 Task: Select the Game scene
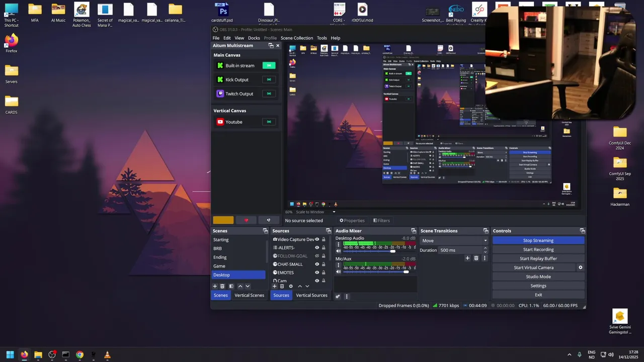click(238, 266)
